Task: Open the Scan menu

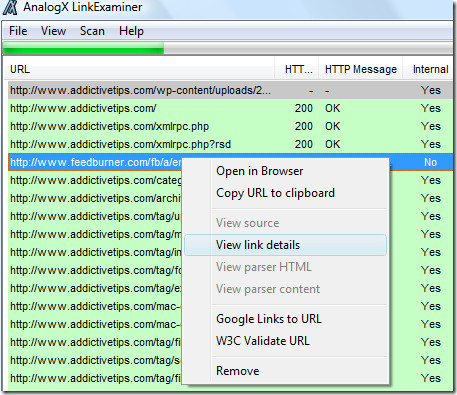Action: pyautogui.click(x=92, y=31)
